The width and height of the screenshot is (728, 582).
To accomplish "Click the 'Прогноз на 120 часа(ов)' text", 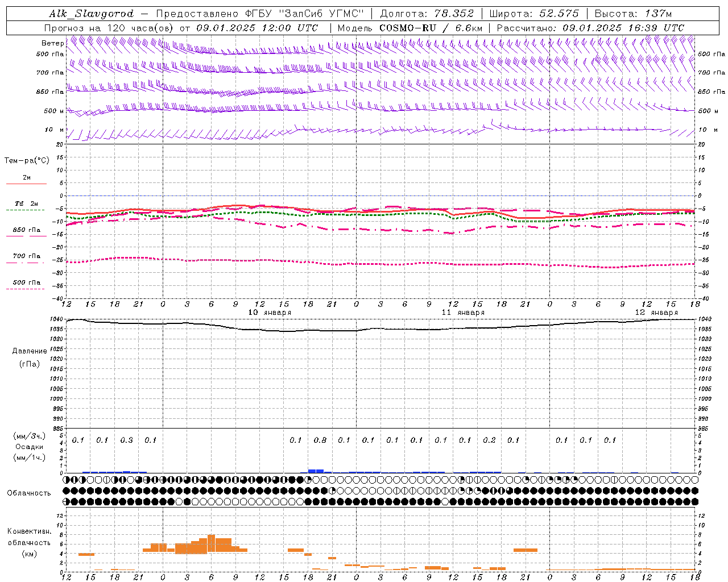I will coord(109,28).
